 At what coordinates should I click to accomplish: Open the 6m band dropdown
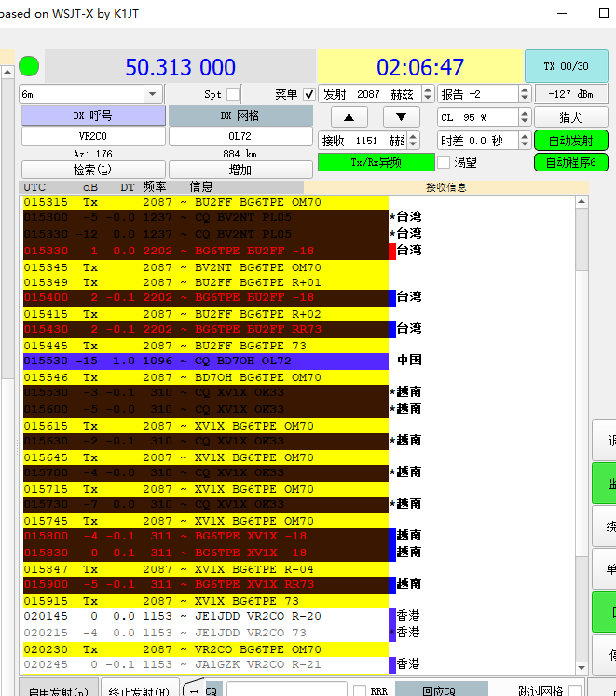(x=154, y=94)
